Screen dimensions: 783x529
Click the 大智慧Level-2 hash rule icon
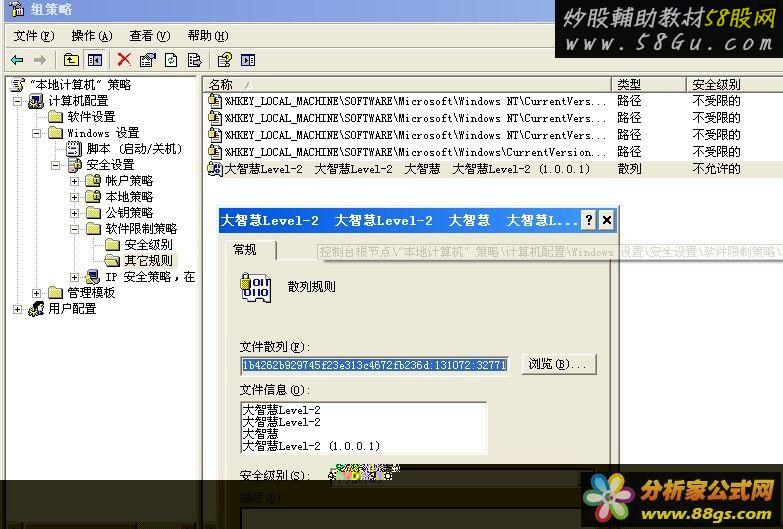(215, 169)
